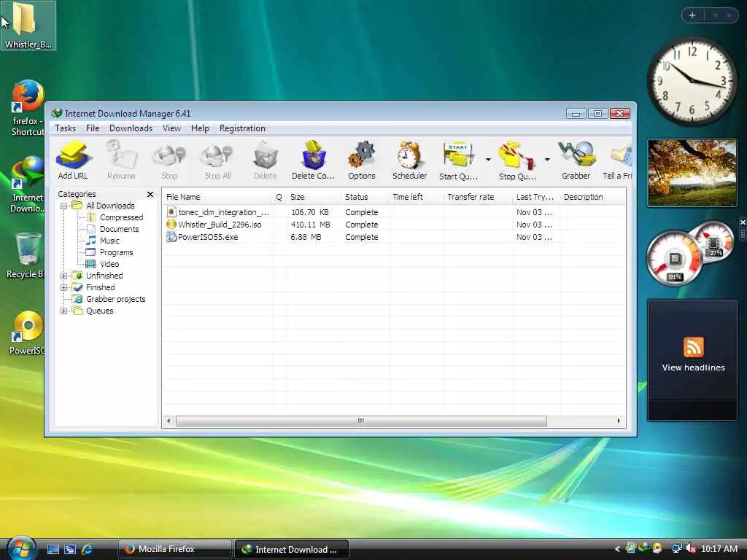The height and width of the screenshot is (560, 747).
Task: Click the Delete toolbar icon
Action: [x=266, y=160]
